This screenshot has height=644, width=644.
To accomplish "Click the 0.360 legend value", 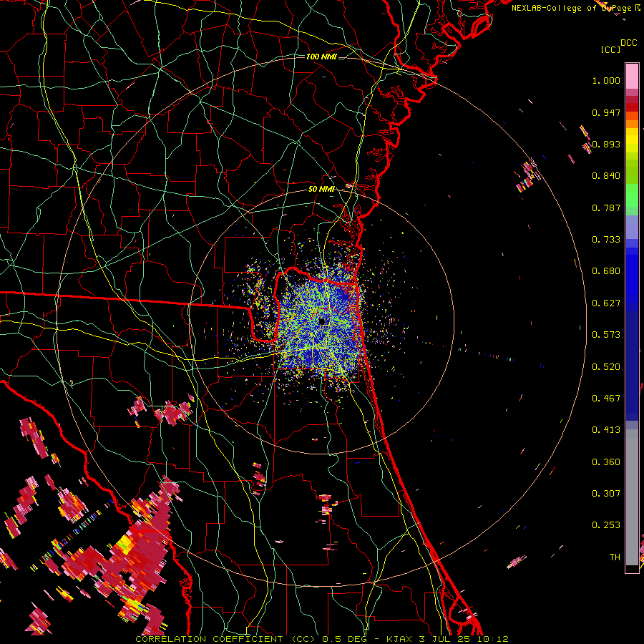I will 606,462.
